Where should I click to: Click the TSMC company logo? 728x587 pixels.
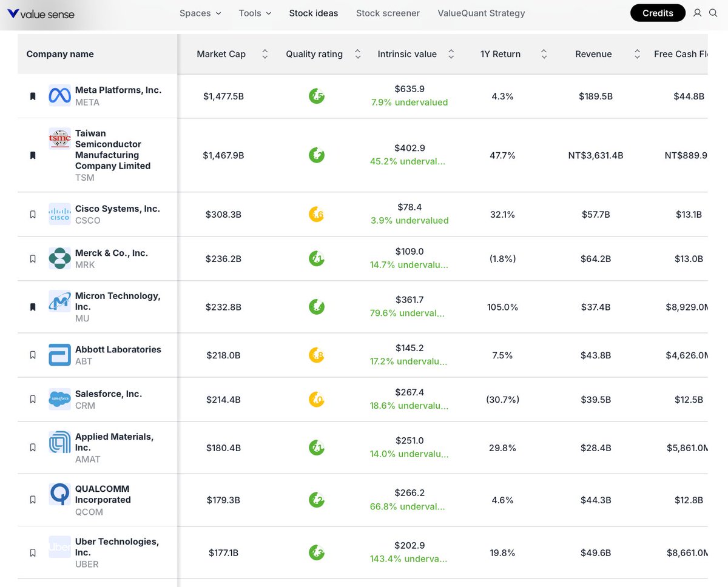59,139
